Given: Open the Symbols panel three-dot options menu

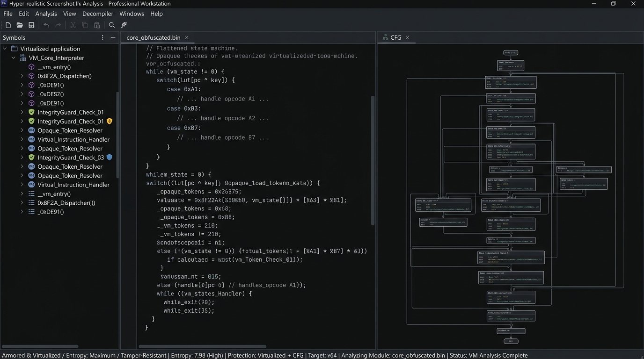Looking at the screenshot, I should tap(103, 37).
